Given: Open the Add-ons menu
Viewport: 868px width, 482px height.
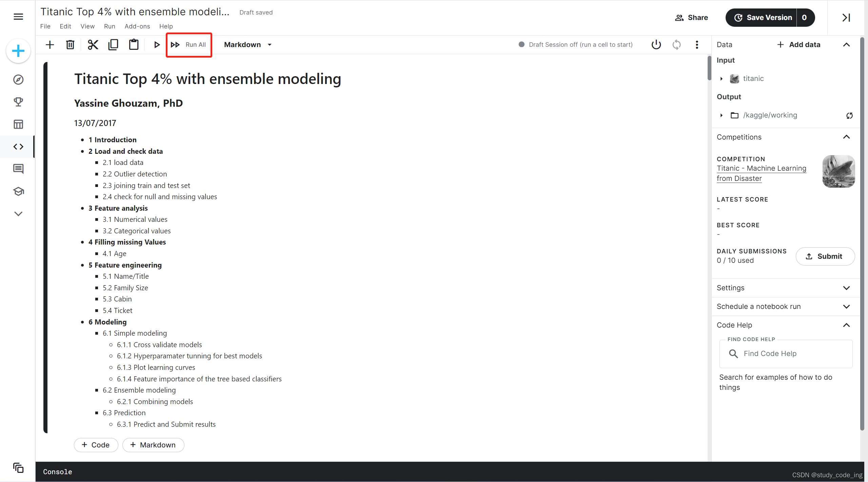Looking at the screenshot, I should (x=137, y=26).
